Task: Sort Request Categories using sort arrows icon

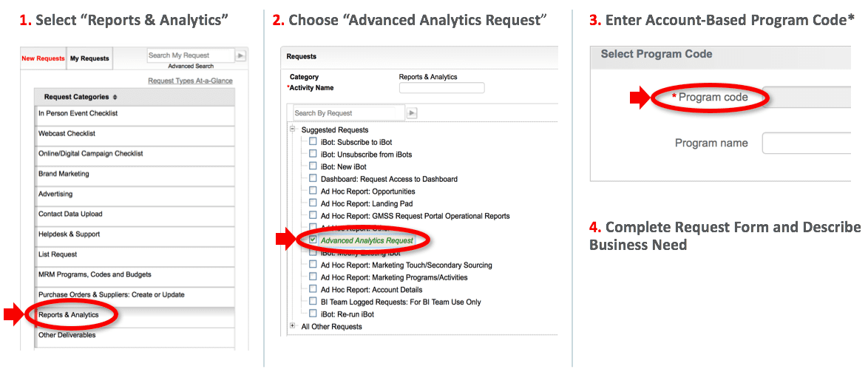Action: (x=115, y=98)
